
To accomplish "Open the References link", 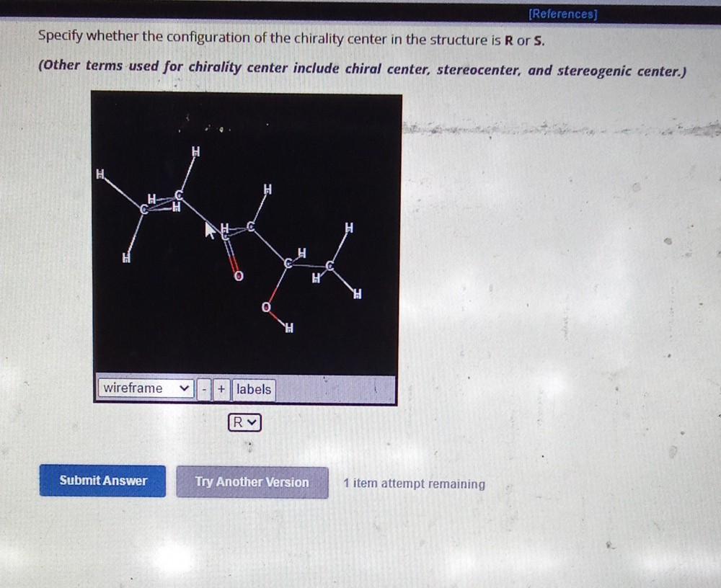I will [562, 14].
